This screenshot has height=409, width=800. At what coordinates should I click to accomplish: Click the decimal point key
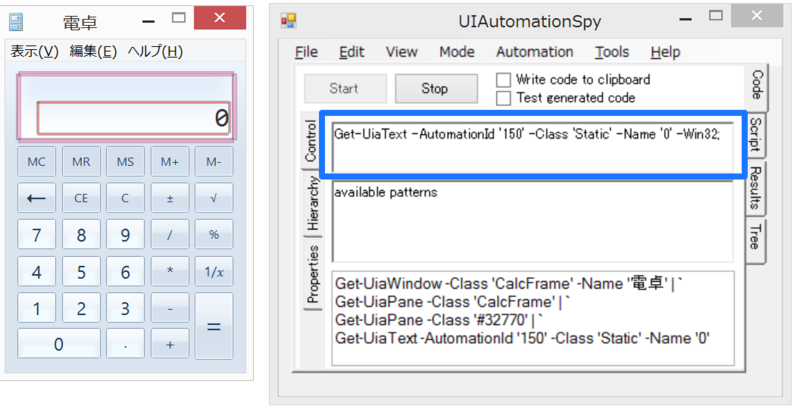click(126, 344)
